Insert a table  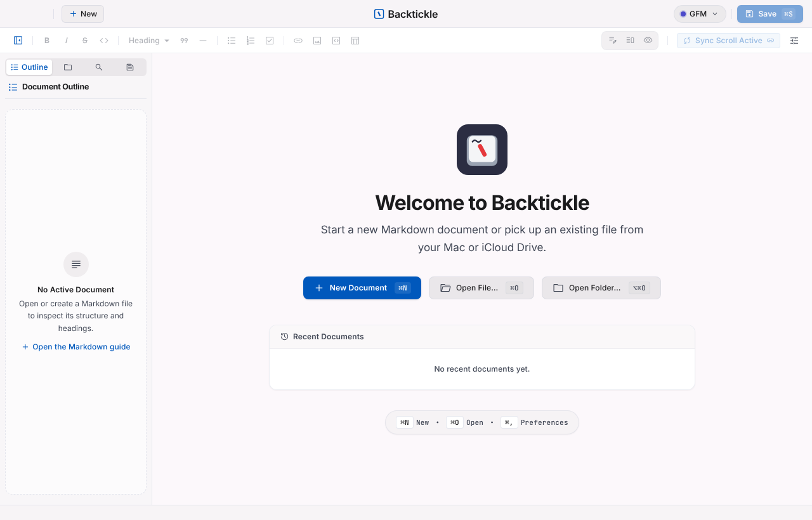(355, 41)
